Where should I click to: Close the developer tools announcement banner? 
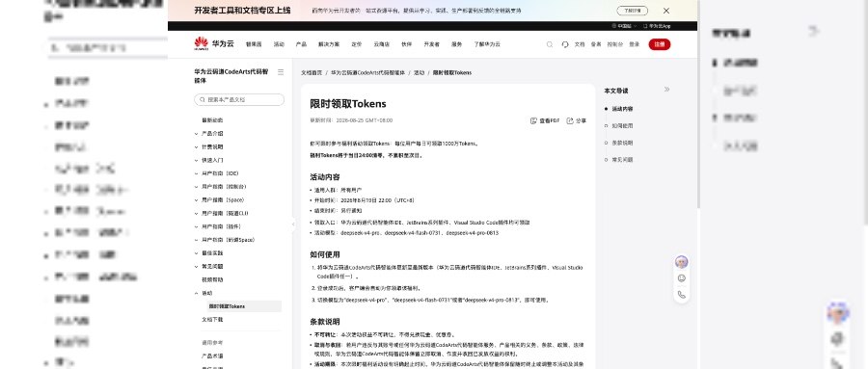tap(665, 11)
